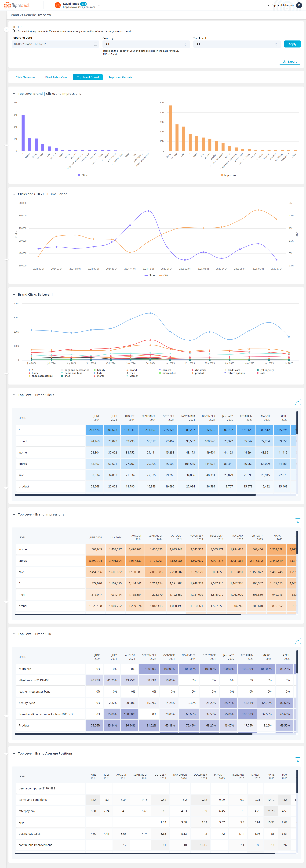Click the Brand CTR table horizontal scrollbar

coord(133,734)
